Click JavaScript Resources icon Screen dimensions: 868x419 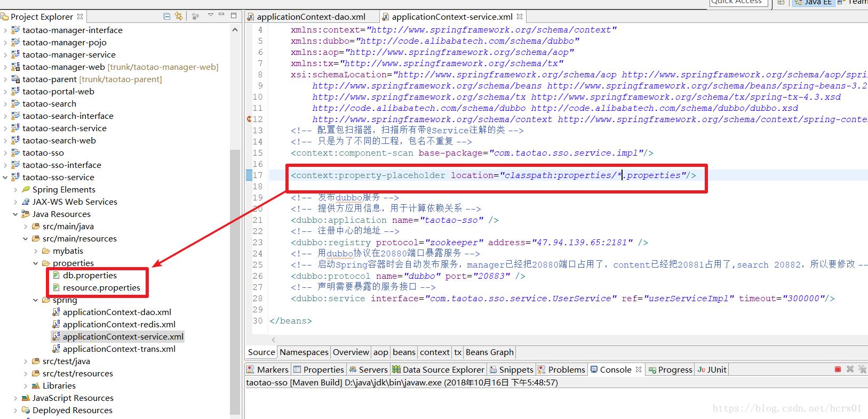tap(26, 398)
